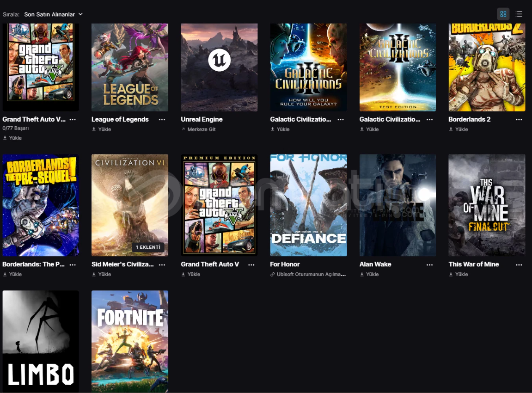Click Yükle under Borderlands: The Pre-Sequel

(12, 274)
